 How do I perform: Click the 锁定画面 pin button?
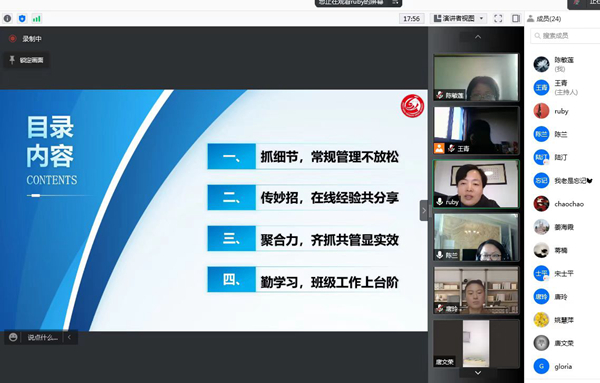26,60
